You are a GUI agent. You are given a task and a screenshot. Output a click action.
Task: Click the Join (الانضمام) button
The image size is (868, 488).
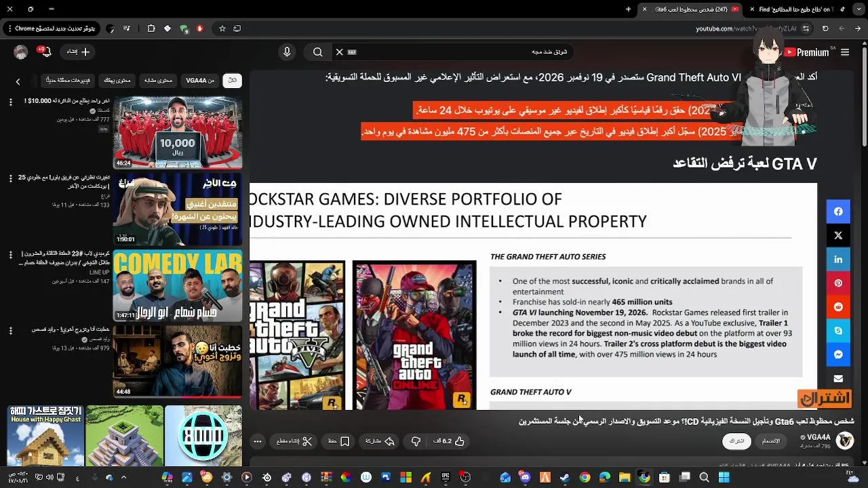(x=771, y=441)
